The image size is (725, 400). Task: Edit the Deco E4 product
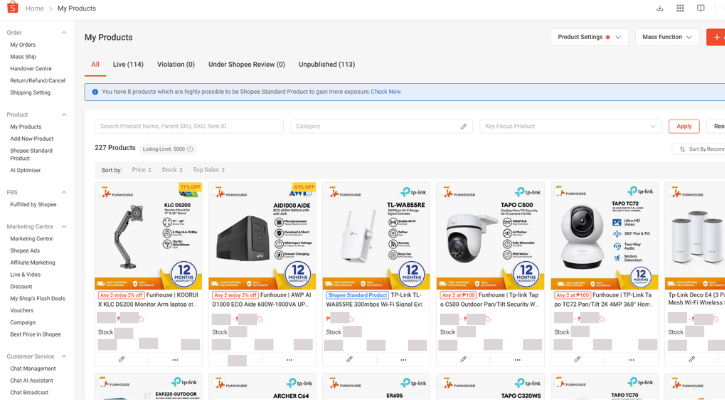692,359
